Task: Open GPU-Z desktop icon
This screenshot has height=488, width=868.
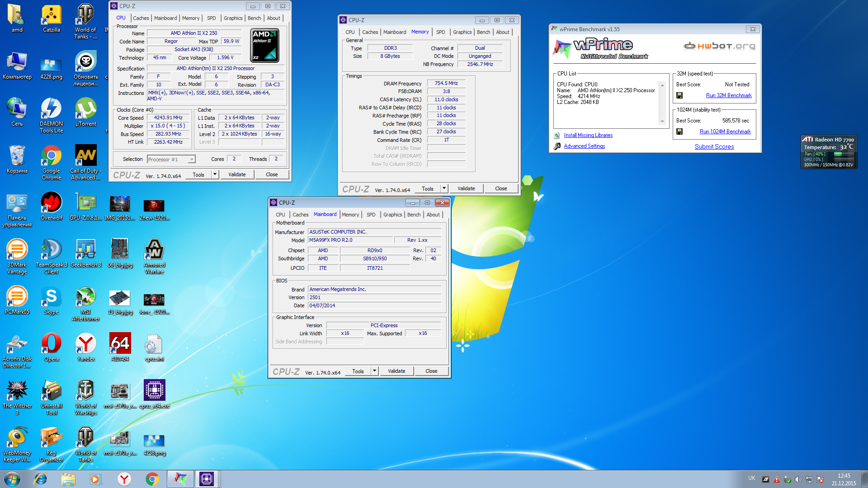Action: point(86,206)
